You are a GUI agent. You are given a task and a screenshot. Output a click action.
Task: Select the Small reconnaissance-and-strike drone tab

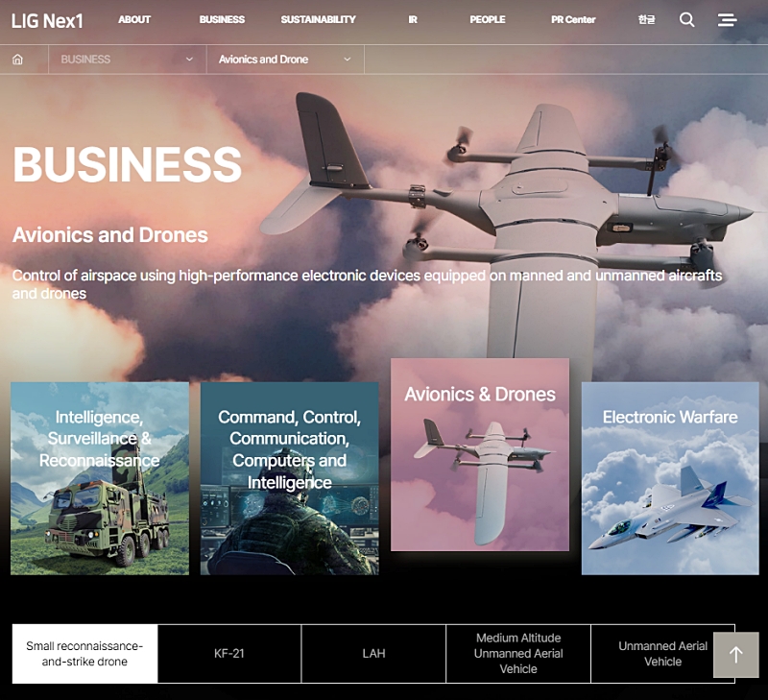[84, 654]
